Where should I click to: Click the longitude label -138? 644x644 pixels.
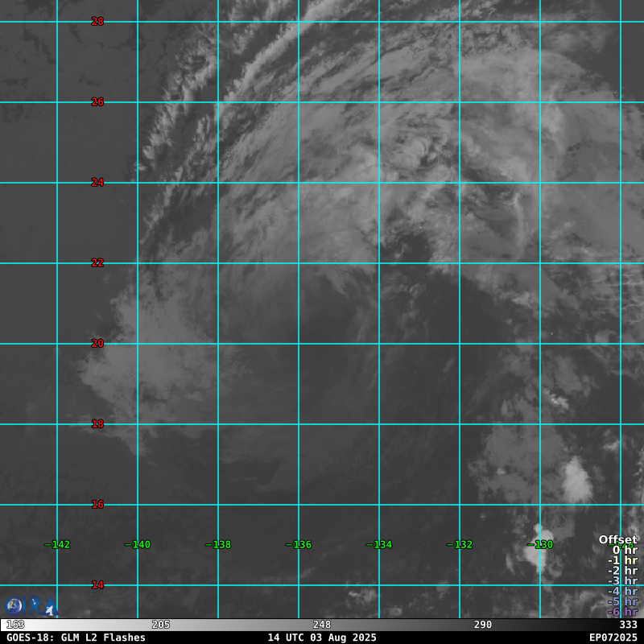[218, 545]
